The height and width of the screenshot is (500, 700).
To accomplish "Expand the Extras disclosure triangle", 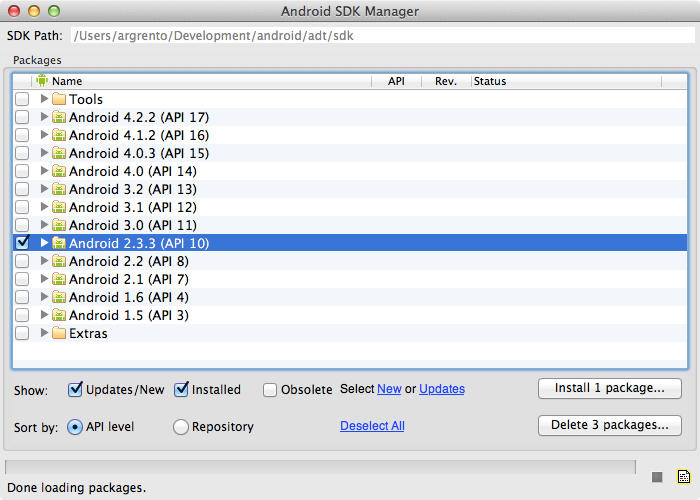I will 44,333.
